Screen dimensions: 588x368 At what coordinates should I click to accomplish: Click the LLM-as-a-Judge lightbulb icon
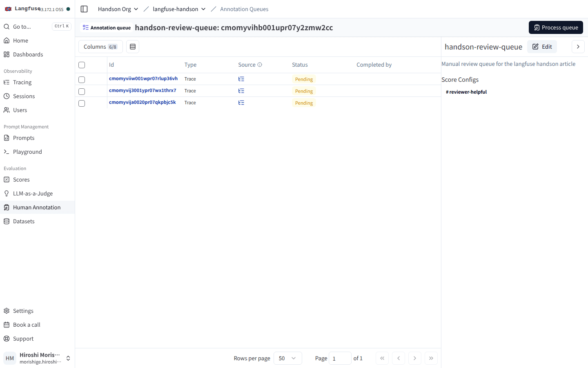point(7,193)
